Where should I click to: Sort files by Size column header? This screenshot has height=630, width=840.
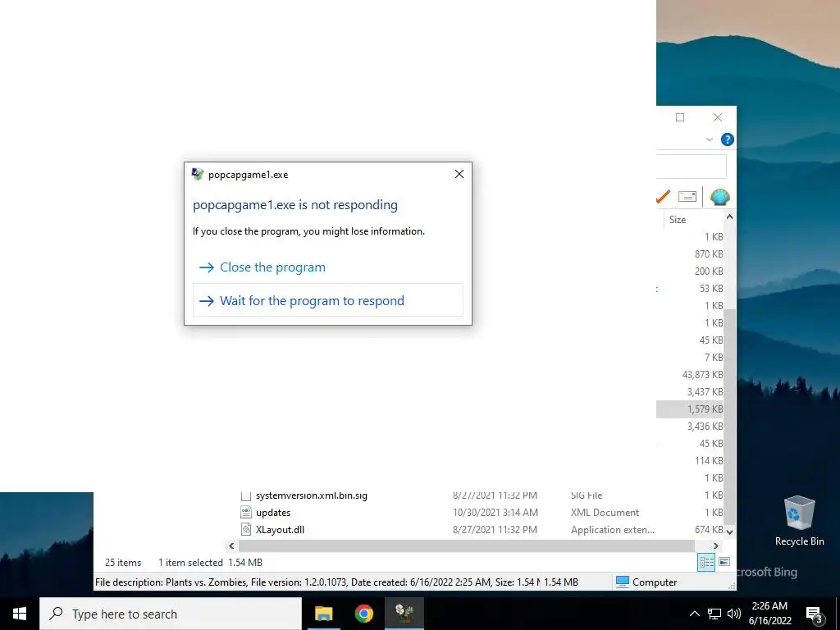pos(677,220)
